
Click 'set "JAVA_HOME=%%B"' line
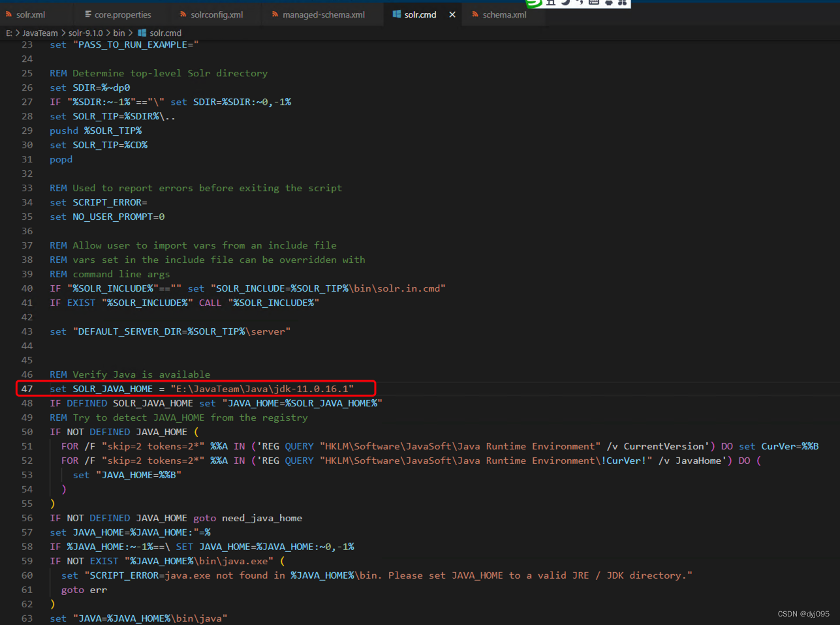tap(127, 475)
